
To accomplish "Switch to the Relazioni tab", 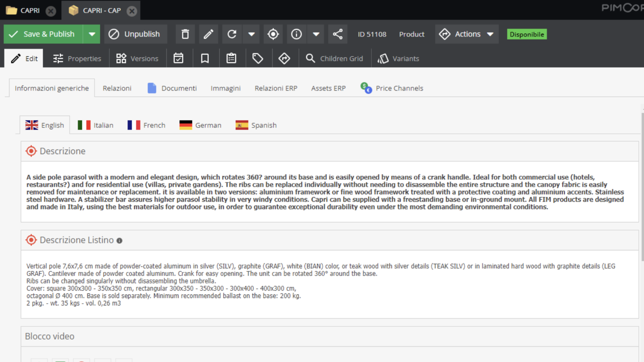I will (x=117, y=88).
